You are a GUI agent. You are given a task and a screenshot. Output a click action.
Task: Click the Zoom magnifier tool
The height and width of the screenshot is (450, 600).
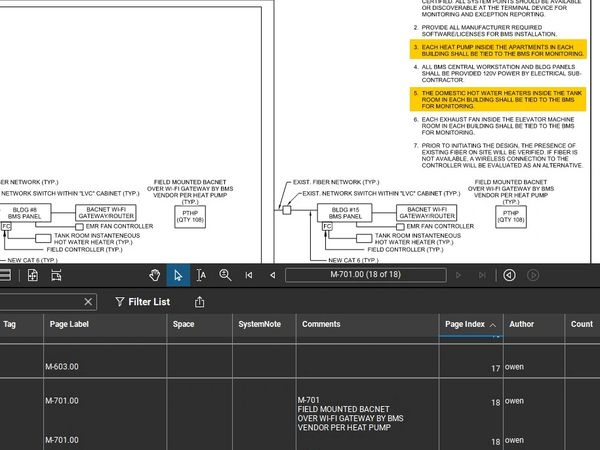click(x=225, y=275)
